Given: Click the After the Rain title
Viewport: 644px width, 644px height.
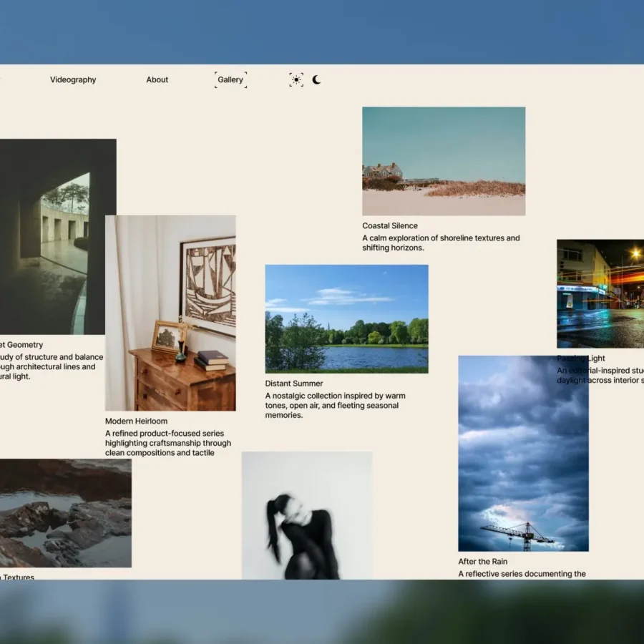Looking at the screenshot, I should click(x=483, y=562).
